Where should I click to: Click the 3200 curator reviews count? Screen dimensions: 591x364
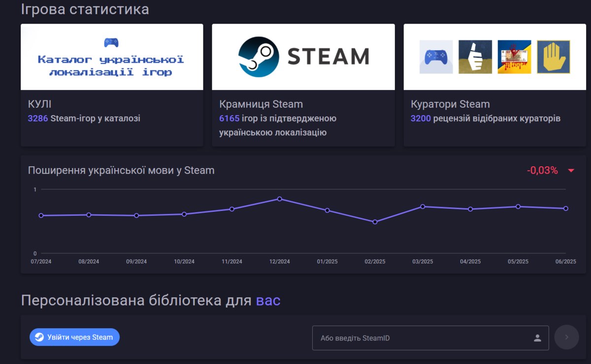[421, 119]
